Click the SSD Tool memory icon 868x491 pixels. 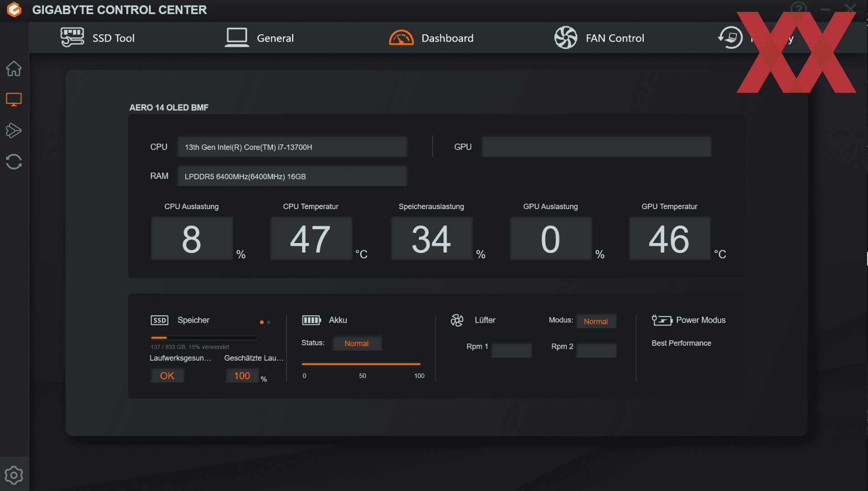point(72,38)
